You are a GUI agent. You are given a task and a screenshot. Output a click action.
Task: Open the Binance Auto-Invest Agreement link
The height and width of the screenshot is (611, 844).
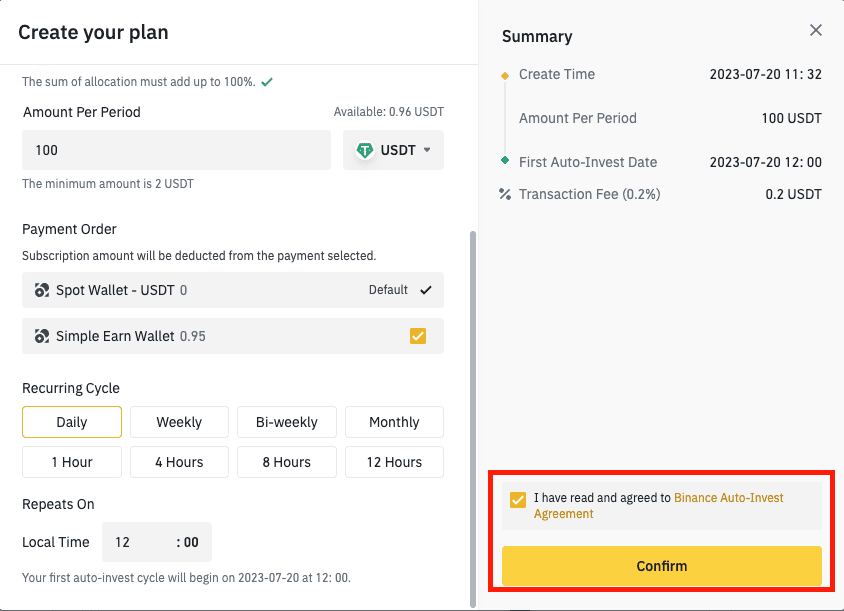[x=658, y=505]
